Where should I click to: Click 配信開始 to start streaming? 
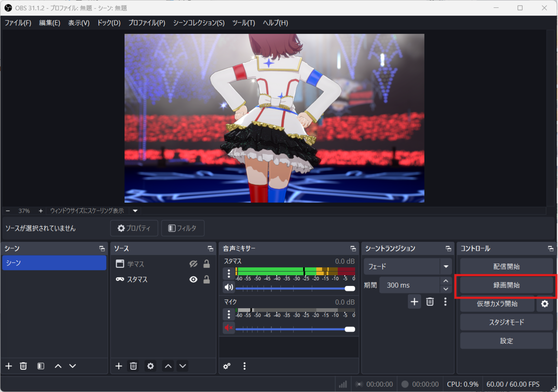tap(506, 266)
